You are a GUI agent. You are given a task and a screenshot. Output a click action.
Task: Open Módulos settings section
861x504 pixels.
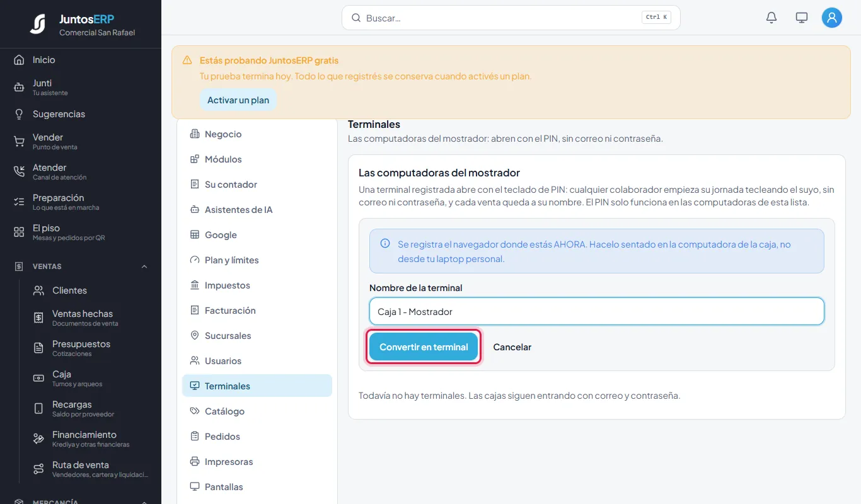(x=257, y=159)
